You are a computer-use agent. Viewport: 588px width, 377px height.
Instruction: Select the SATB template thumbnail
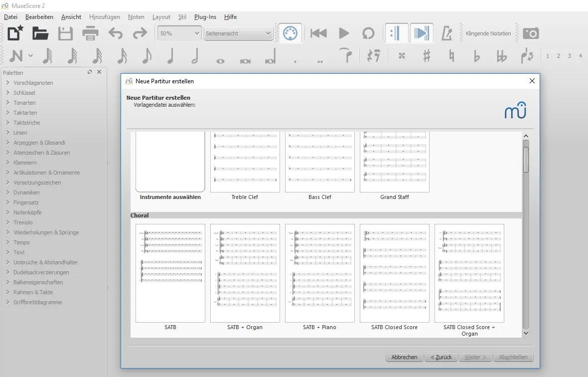coord(170,273)
